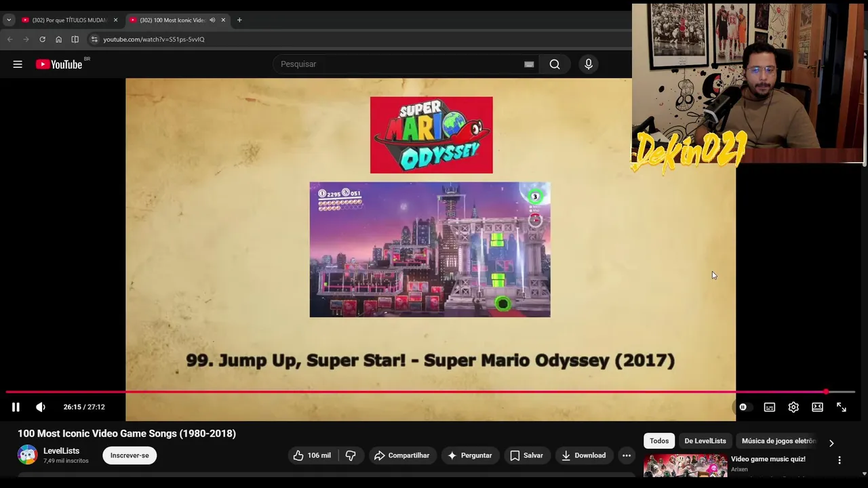Mute the video volume

(41, 407)
